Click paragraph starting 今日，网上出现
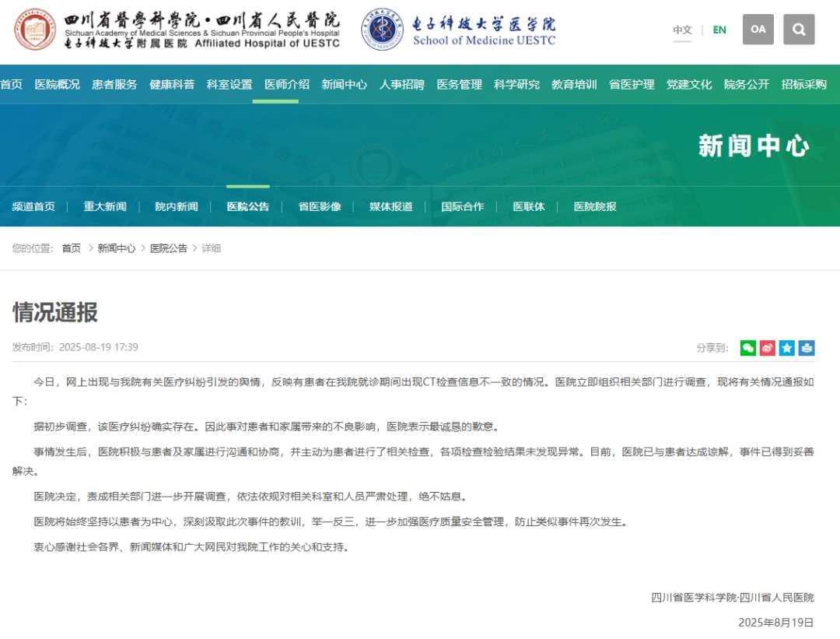Screen dimensions: 840x639 (413, 391)
